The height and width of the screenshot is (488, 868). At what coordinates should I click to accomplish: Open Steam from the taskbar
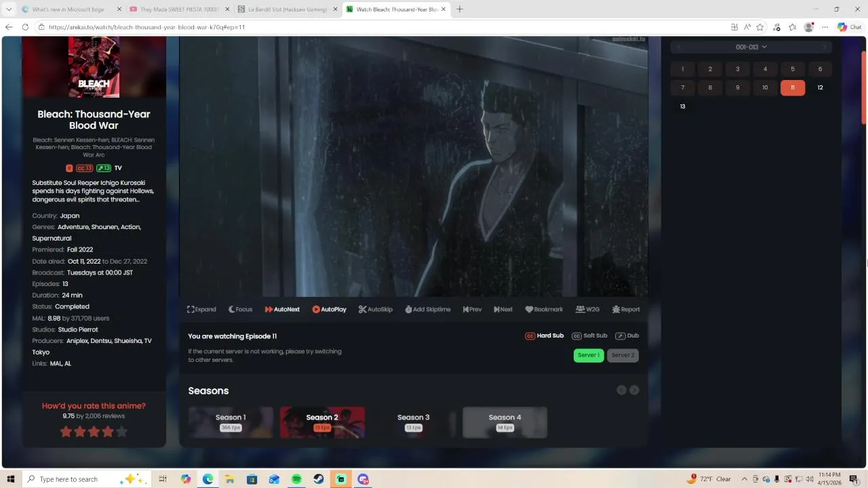click(319, 479)
